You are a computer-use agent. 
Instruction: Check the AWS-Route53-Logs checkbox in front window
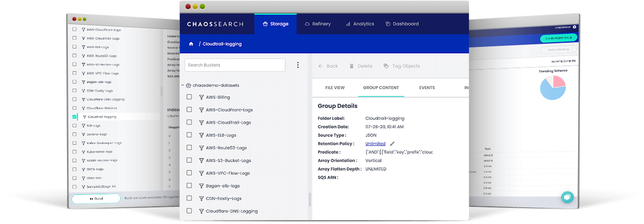pos(189,148)
